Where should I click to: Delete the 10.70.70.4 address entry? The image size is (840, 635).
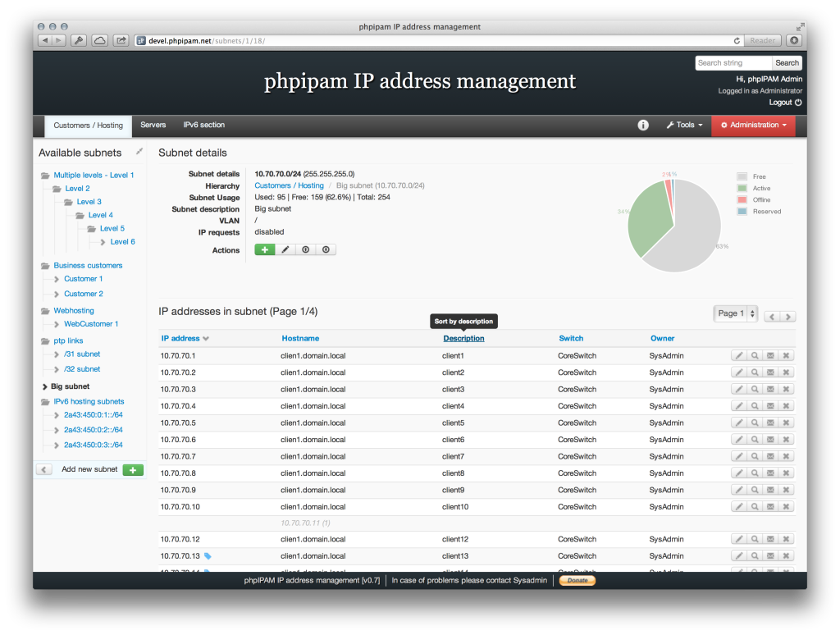pos(786,406)
